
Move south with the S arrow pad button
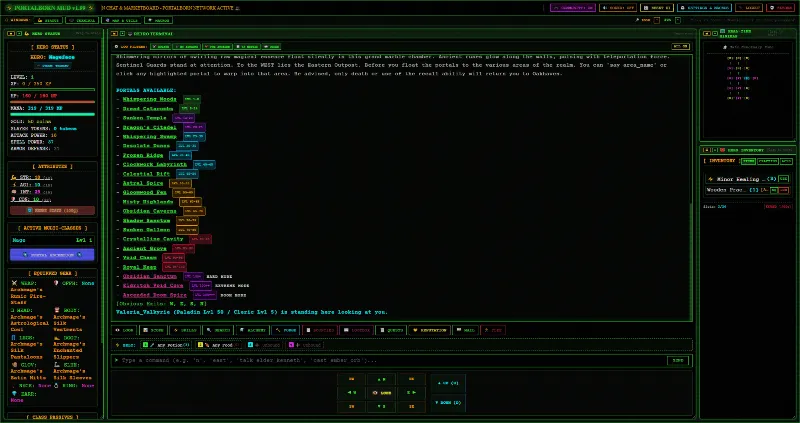pos(381,407)
